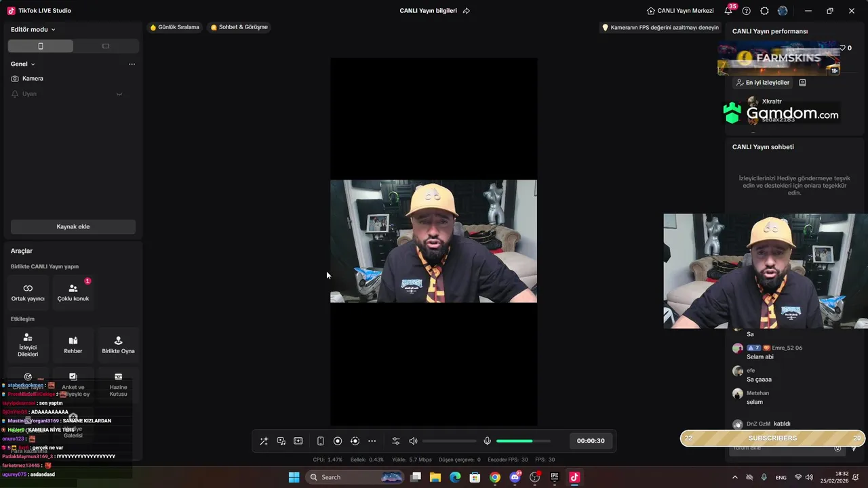Image resolution: width=868 pixels, height=488 pixels.
Task: Adjust the speaker volume slider
Action: click(x=449, y=441)
